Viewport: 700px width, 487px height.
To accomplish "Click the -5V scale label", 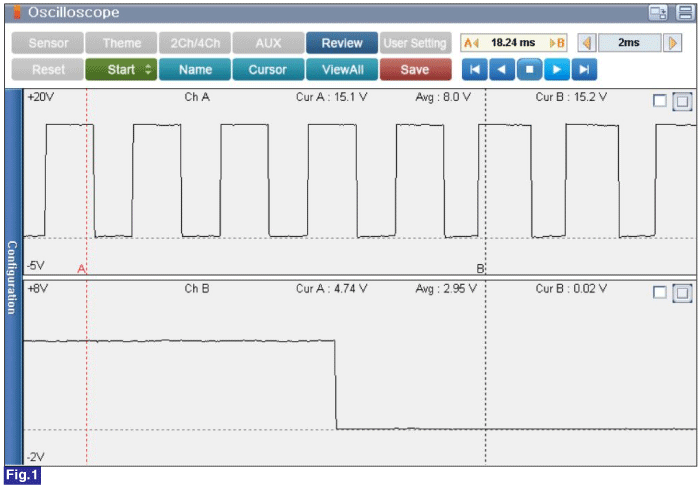I will (36, 266).
